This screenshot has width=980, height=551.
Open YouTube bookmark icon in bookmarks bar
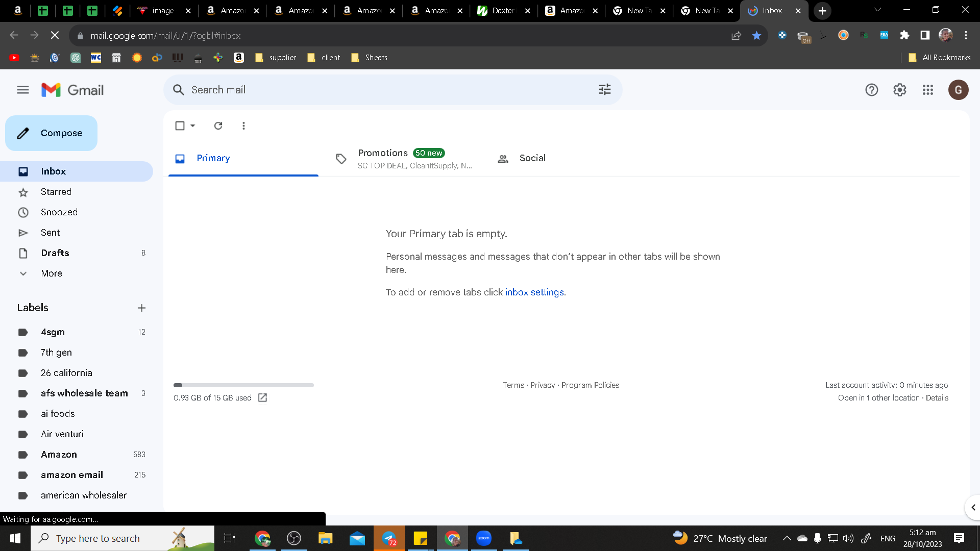point(14,58)
